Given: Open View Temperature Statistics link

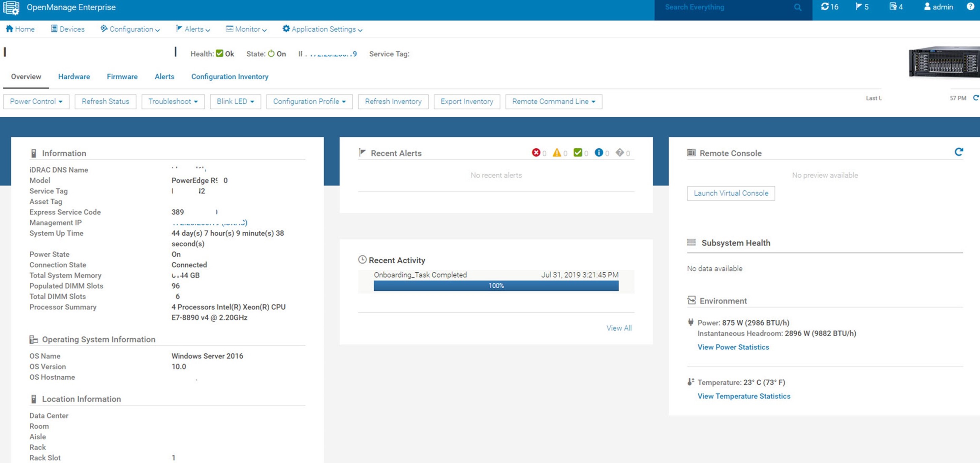Looking at the screenshot, I should coord(744,396).
